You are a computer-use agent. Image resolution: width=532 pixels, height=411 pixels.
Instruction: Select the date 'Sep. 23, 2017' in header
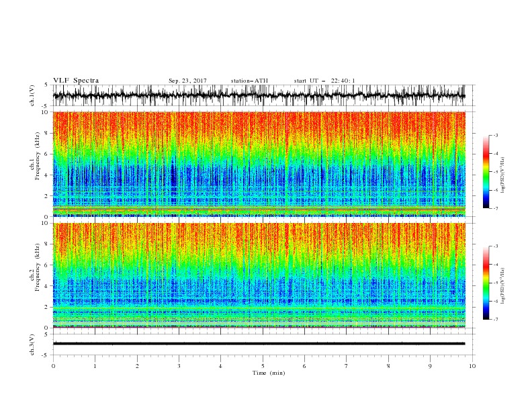(187, 81)
